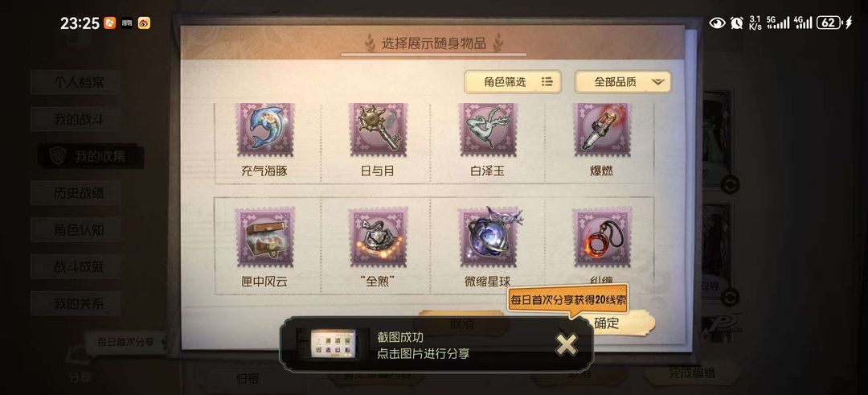Choose the 日与月 key accessory
The image size is (868, 395).
point(378,130)
